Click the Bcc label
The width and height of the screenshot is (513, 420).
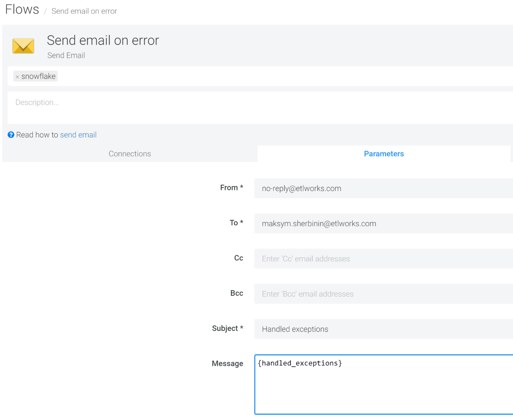point(237,293)
